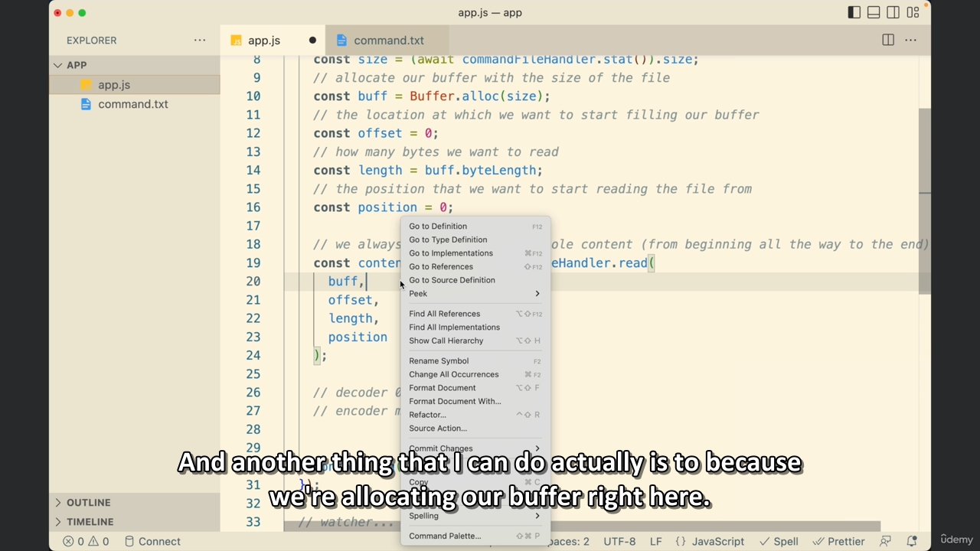Toggle the primary side bar layout icon
This screenshot has width=980, height=551.
point(854,12)
